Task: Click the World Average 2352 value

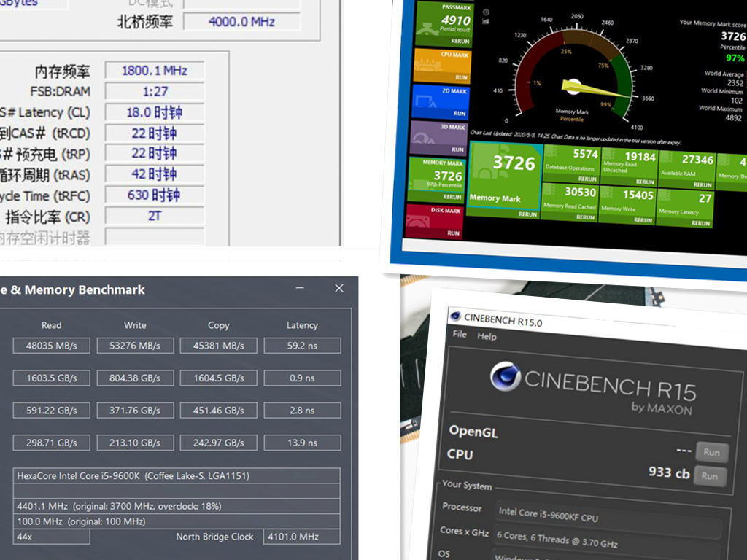Action: pyautogui.click(x=735, y=83)
